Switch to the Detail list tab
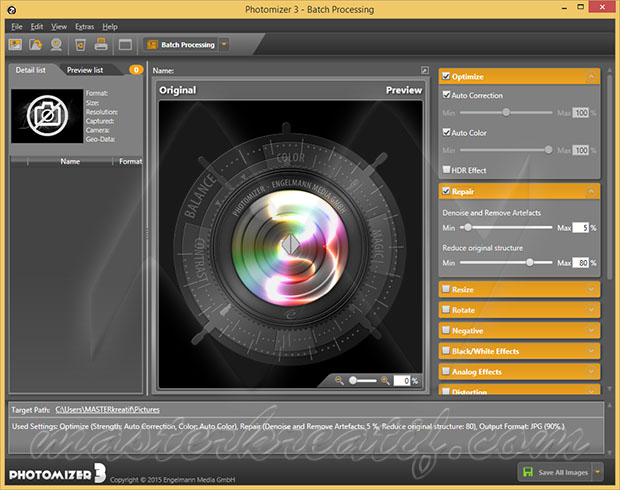Image resolution: width=620 pixels, height=490 pixels. (30, 70)
